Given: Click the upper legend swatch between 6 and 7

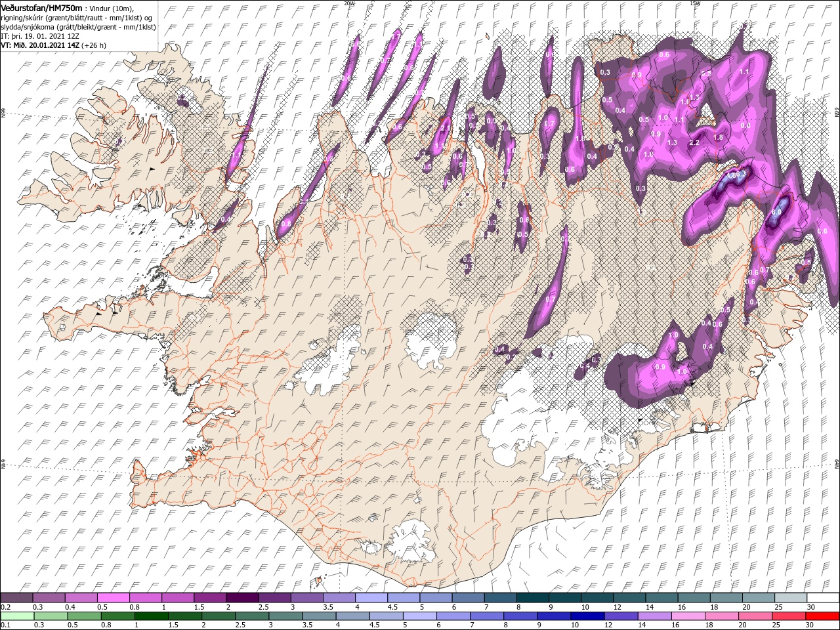Looking at the screenshot, I should pyautogui.click(x=468, y=598).
